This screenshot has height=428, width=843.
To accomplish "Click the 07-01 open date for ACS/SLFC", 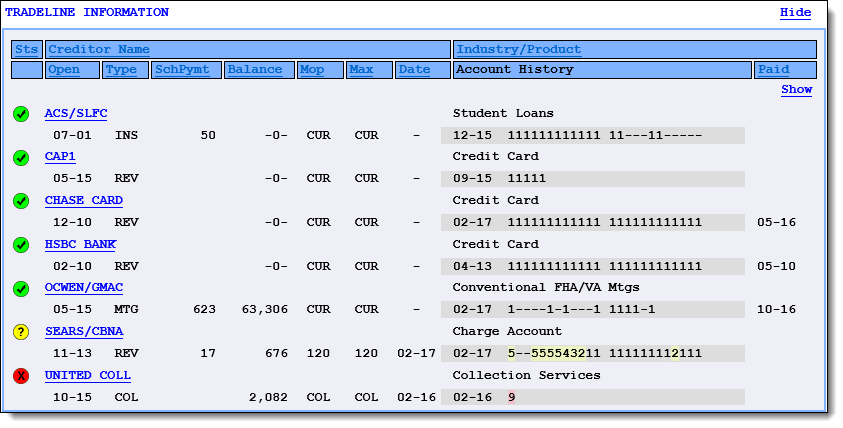I will pos(72,135).
